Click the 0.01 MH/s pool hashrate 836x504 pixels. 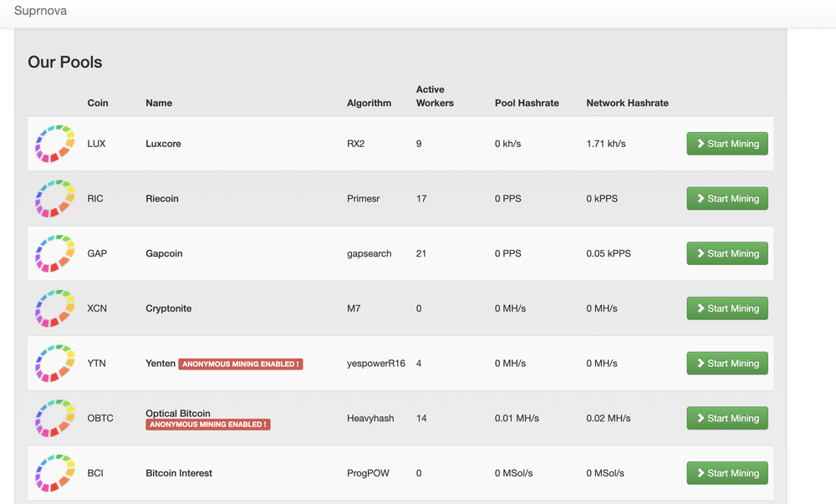517,418
